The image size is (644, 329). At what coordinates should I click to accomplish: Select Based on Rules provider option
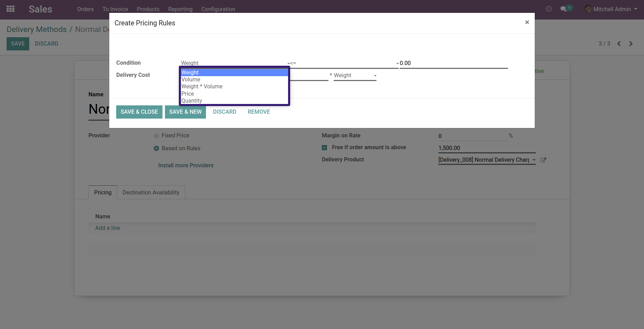point(157,149)
